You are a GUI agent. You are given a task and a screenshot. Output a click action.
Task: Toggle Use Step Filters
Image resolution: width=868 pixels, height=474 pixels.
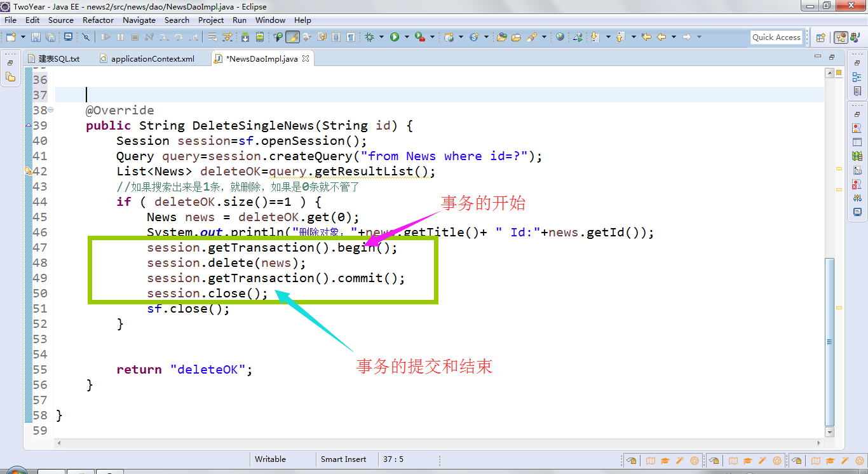click(x=227, y=37)
